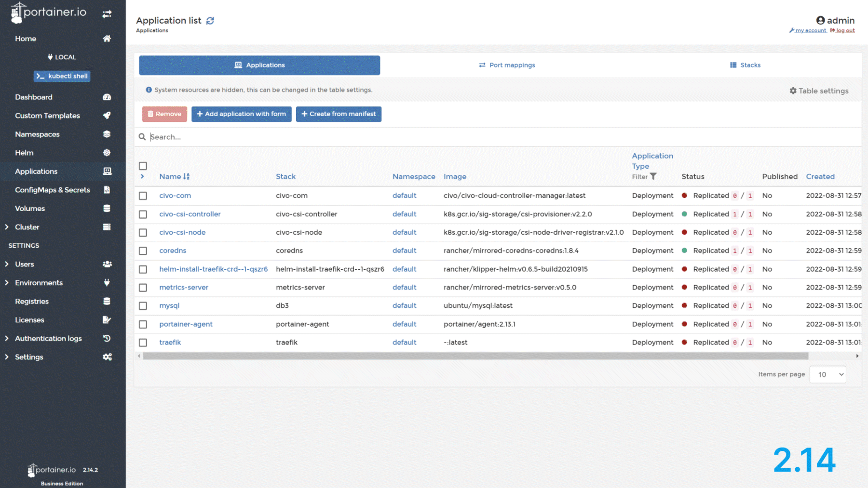Click the Users group icon
This screenshot has width=868, height=488.
(x=107, y=264)
